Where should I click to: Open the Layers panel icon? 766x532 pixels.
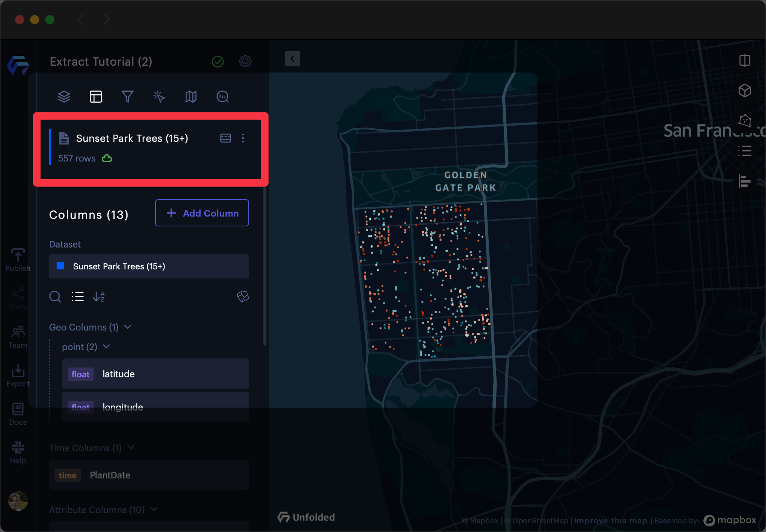click(x=64, y=97)
